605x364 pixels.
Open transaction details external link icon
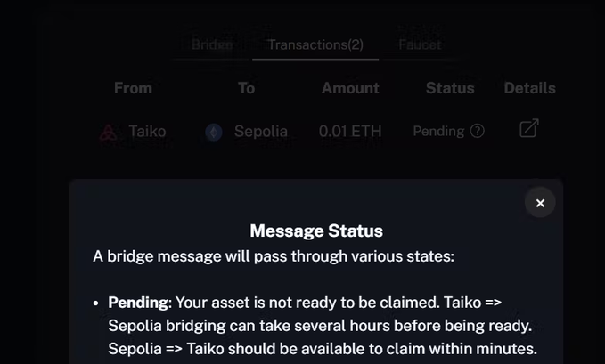(x=528, y=129)
